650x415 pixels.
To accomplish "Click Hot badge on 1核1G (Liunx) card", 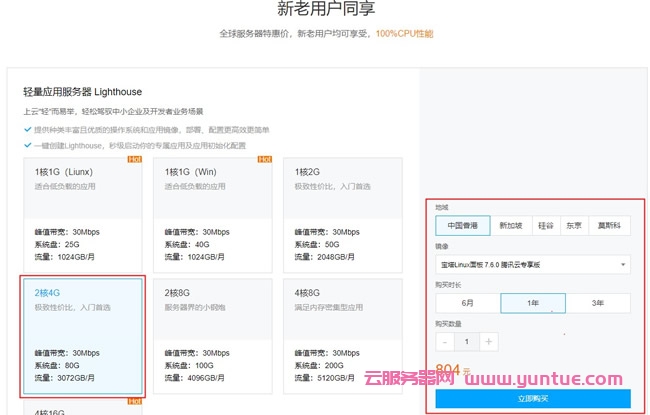I will point(133,159).
